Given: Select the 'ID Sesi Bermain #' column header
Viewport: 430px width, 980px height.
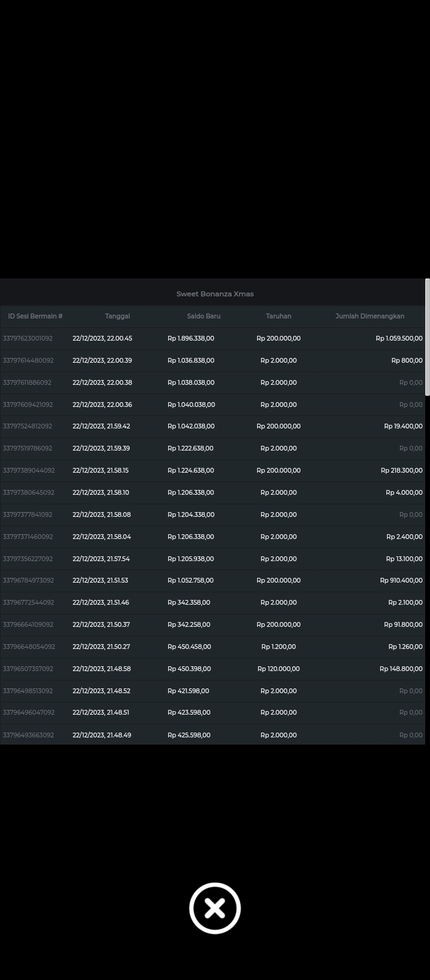Looking at the screenshot, I should [35, 316].
